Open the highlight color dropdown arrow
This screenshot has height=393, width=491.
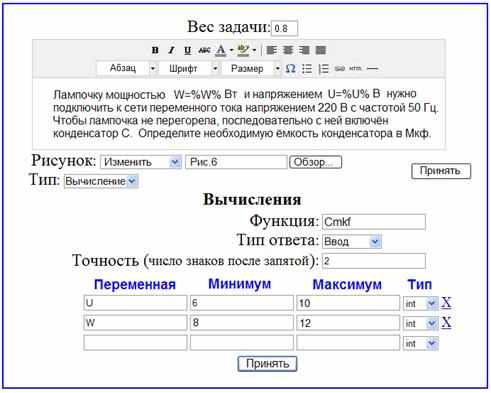pyautogui.click(x=254, y=50)
